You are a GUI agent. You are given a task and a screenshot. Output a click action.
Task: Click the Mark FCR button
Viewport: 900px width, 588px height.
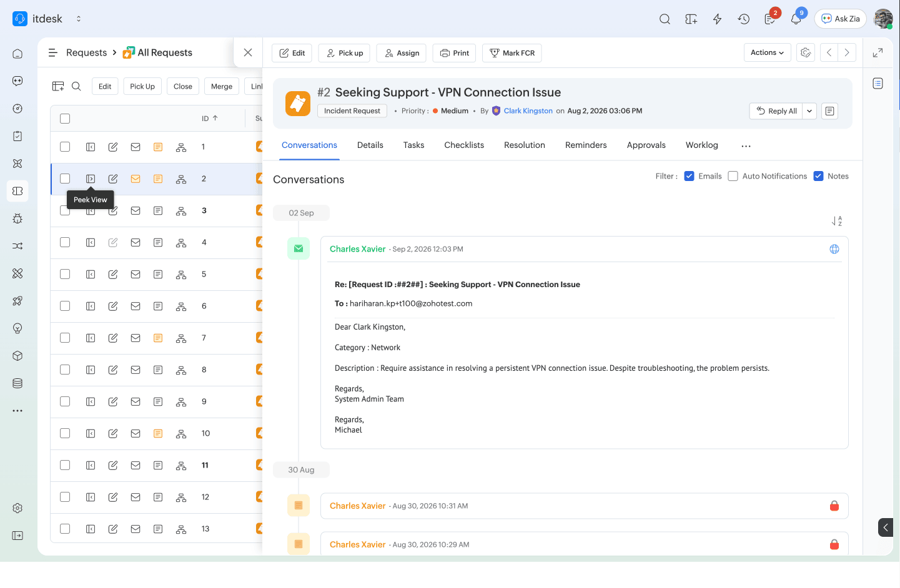pyautogui.click(x=512, y=53)
